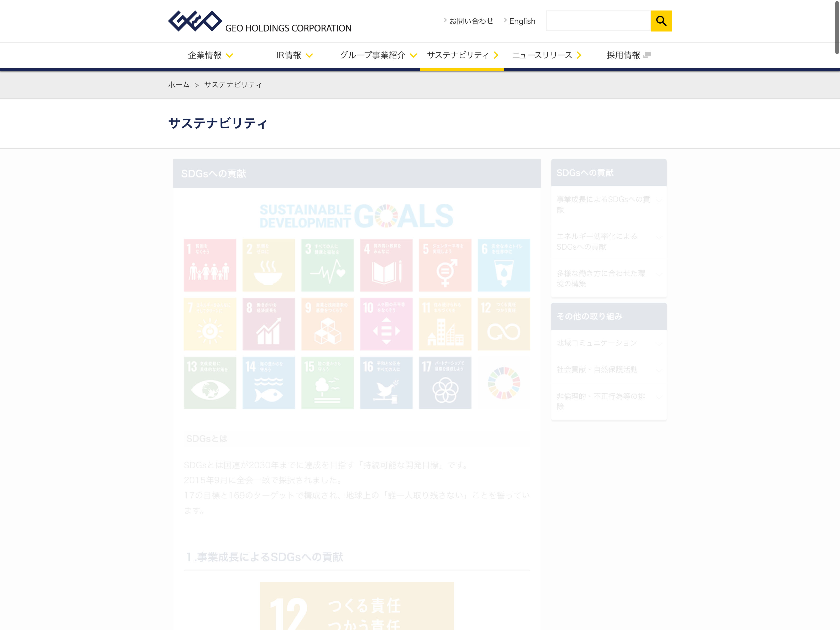Select SDG goal 3 health icon

[327, 265]
